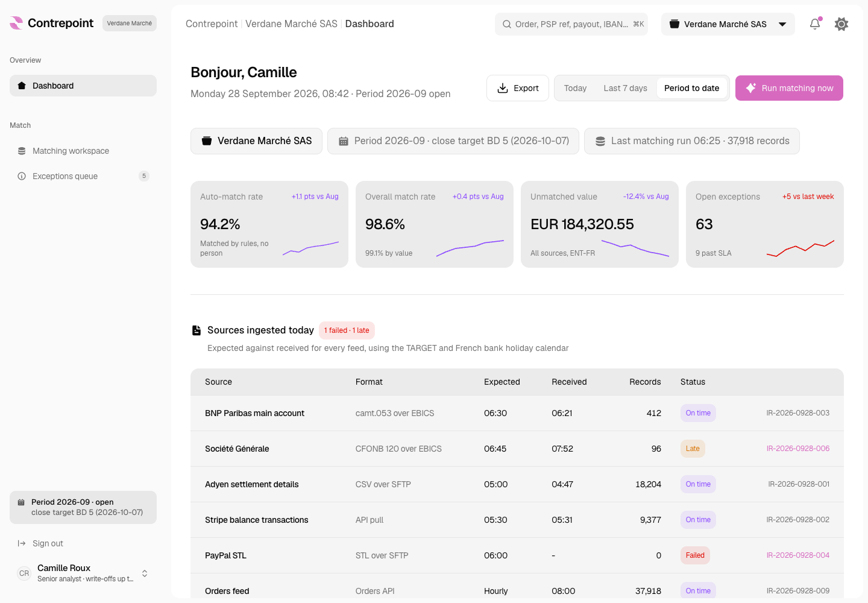Viewport: 868px width, 603px height.
Task: Open the Exceptions queue menu item
Action: tap(83, 176)
